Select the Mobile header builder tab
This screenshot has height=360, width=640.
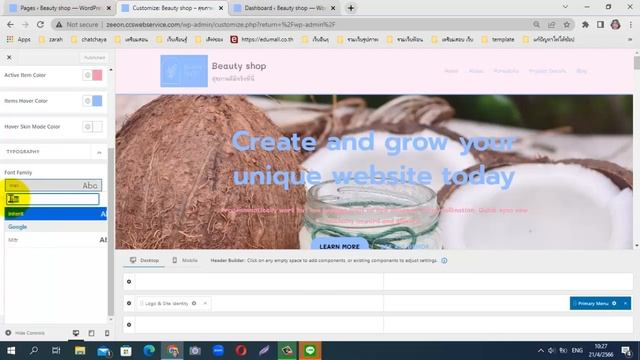point(185,260)
